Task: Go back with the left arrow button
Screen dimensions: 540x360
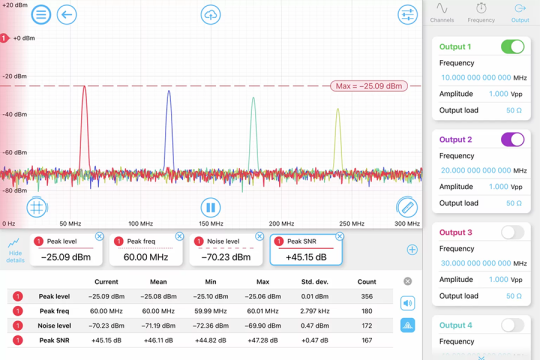Action: [x=66, y=15]
